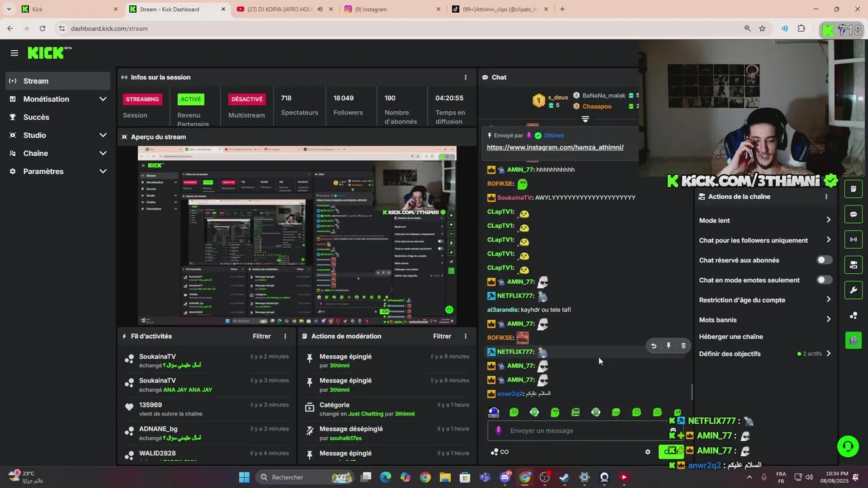Viewport: 868px width, 488px height.
Task: Click the site information icon in address bar
Action: coord(62,28)
